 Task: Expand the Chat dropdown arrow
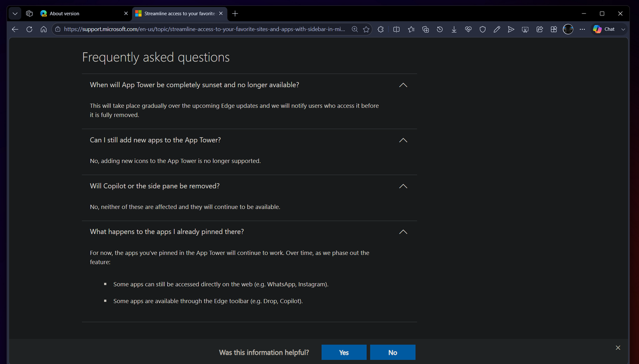pyautogui.click(x=623, y=29)
